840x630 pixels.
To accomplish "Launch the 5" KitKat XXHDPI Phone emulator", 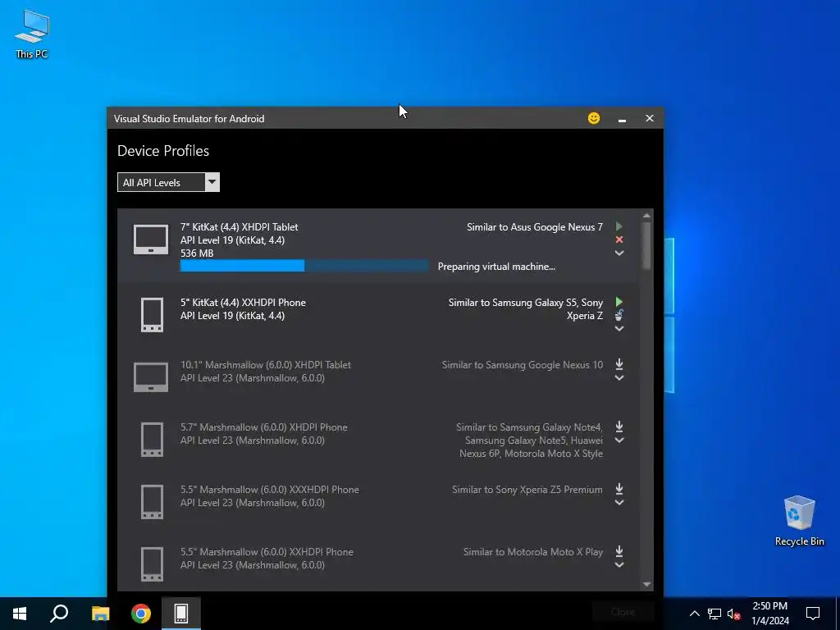I will point(619,302).
